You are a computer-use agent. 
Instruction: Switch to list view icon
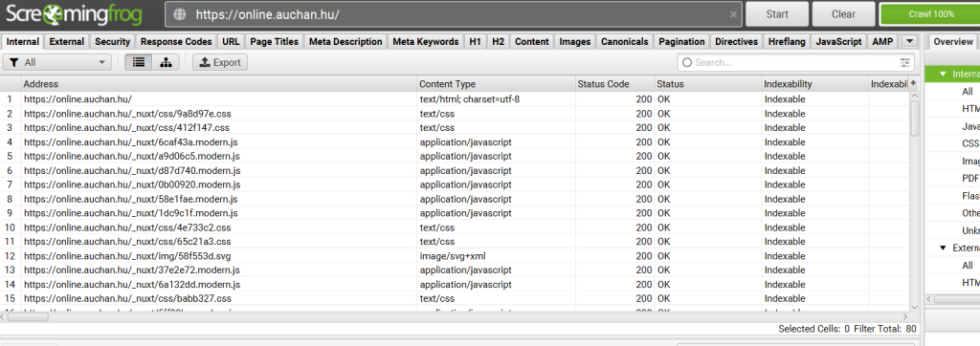138,62
